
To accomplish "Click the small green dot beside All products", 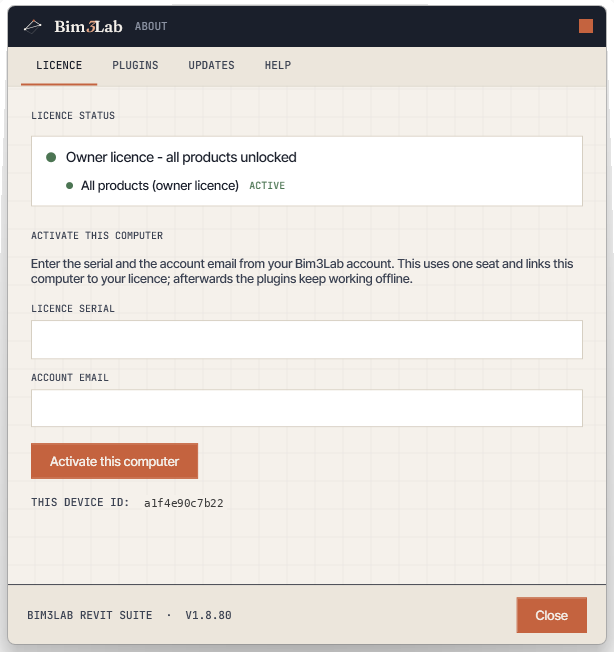I will click(69, 185).
